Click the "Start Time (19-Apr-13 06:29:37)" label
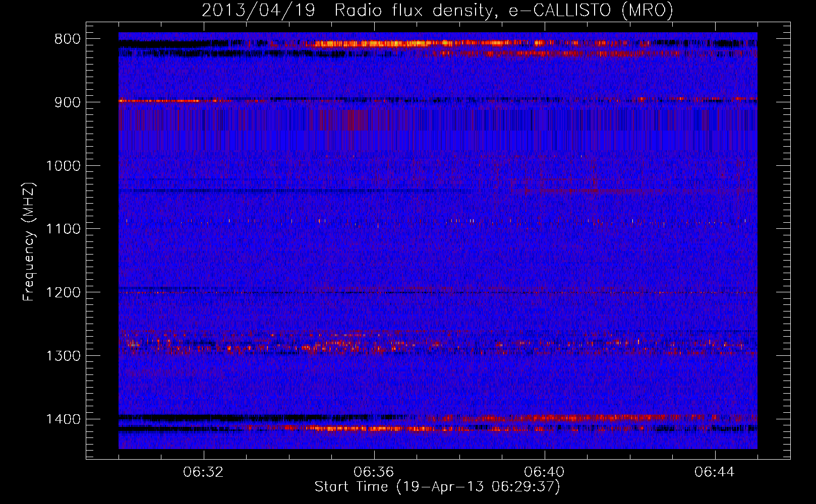 point(437,487)
